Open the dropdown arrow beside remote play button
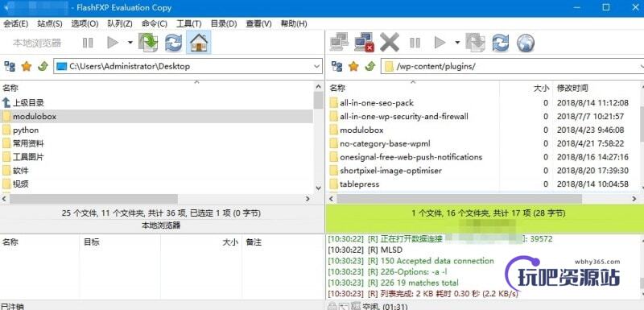This screenshot has height=310, width=644. (x=457, y=43)
